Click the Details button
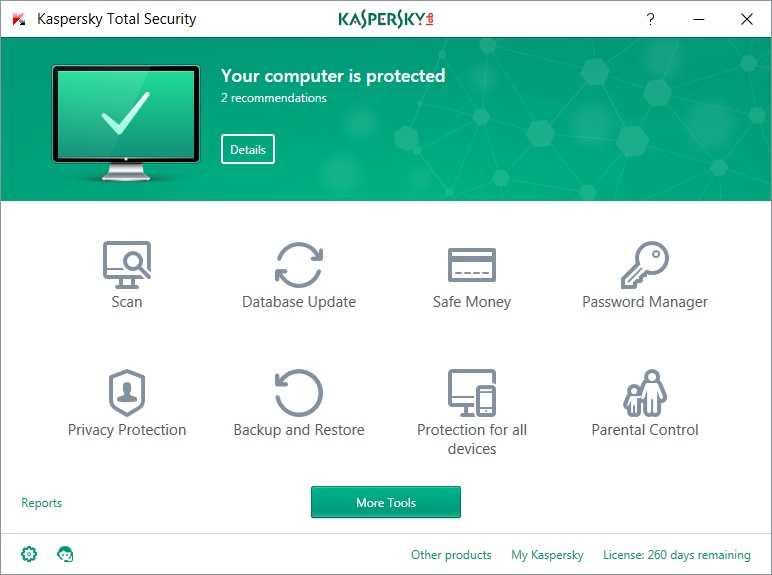Screen dimensions: 772x575 248,150
